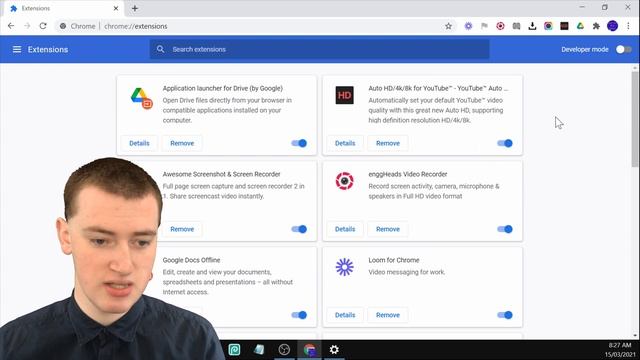
Task: Click the Chrome taskbar icon
Action: pos(309,349)
